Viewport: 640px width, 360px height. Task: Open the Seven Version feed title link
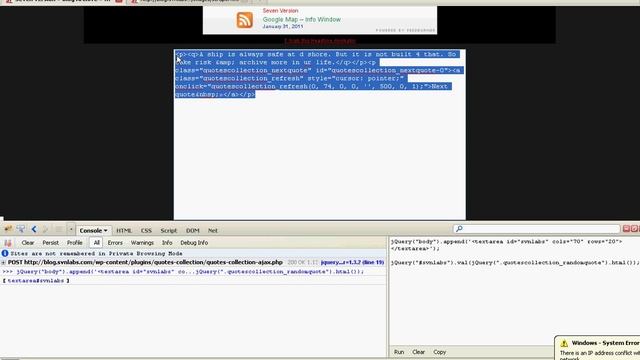pos(280,11)
